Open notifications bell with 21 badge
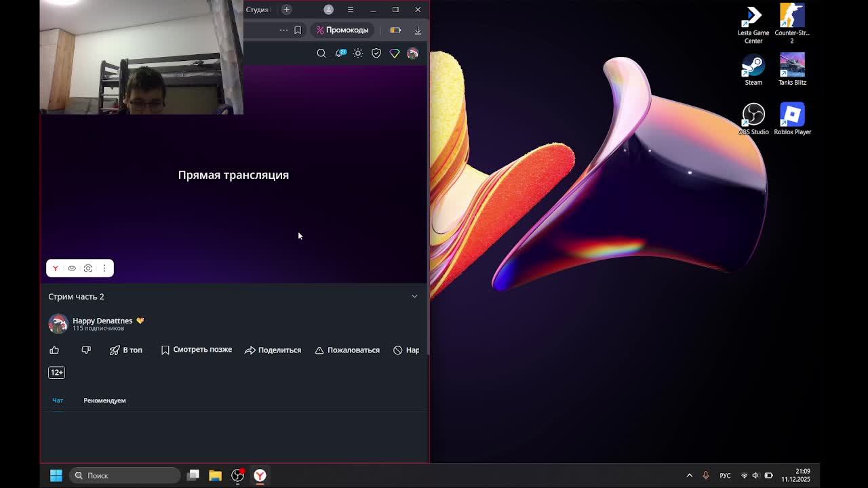The height and width of the screenshot is (488, 868). (340, 53)
